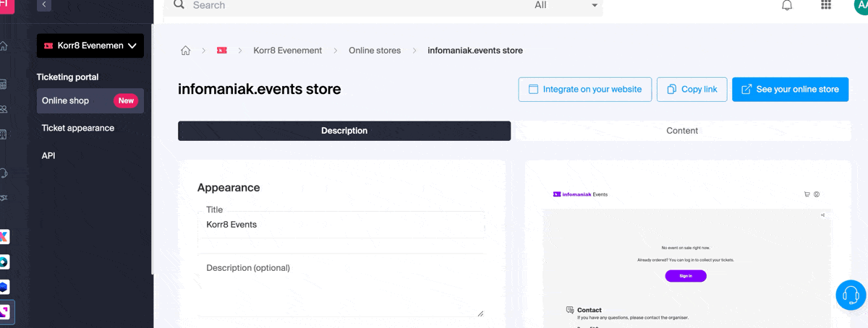
Task: Collapse sidebar with the back chevron
Action: pyautogui.click(x=45, y=5)
